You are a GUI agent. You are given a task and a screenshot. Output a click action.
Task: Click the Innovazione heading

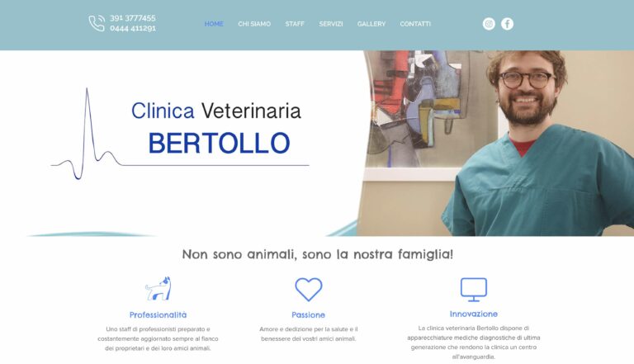(474, 314)
